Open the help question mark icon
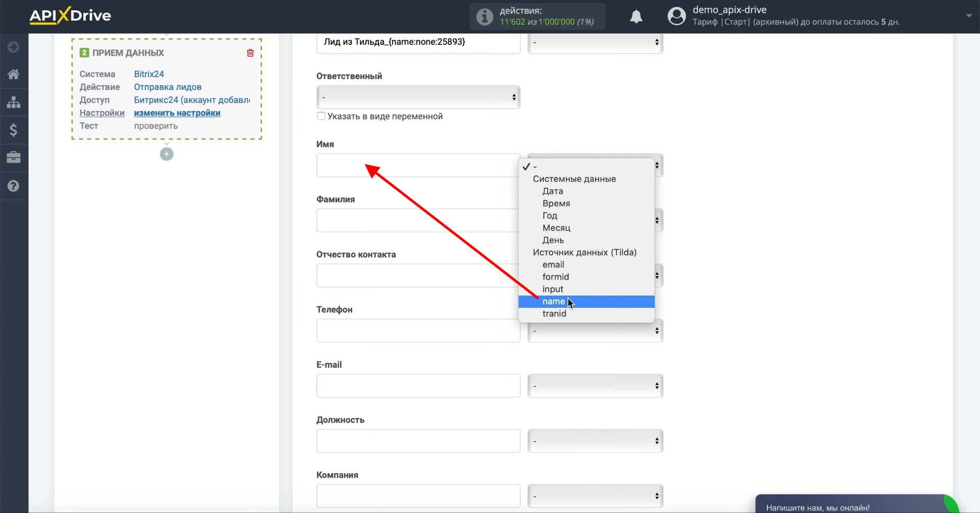 tap(14, 186)
